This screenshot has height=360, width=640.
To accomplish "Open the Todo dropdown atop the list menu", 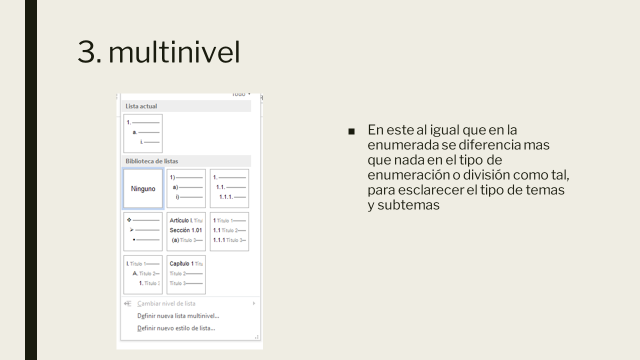I will tap(241, 95).
